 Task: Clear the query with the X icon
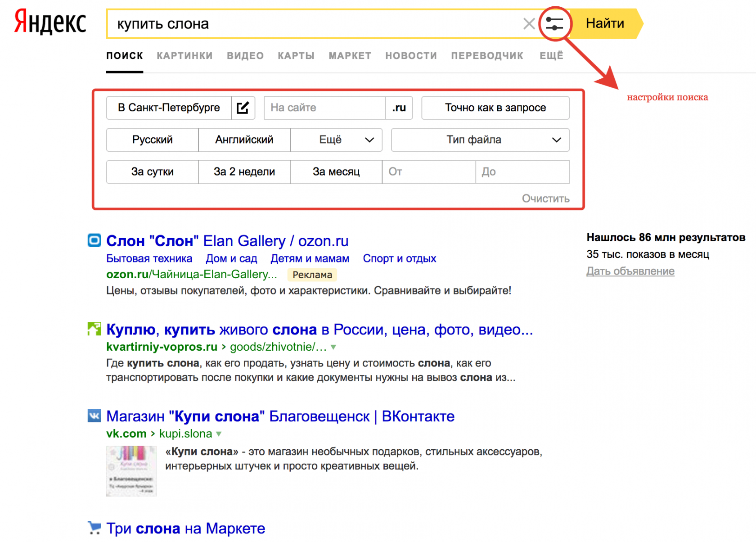tap(529, 23)
